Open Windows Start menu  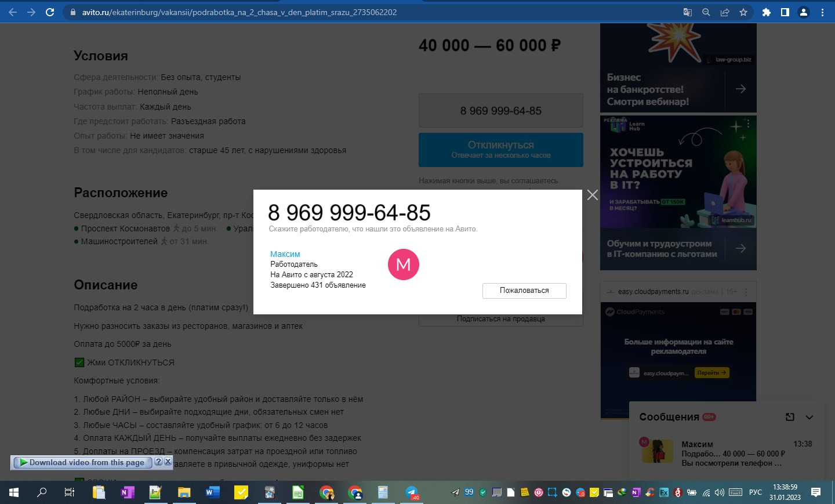14,492
